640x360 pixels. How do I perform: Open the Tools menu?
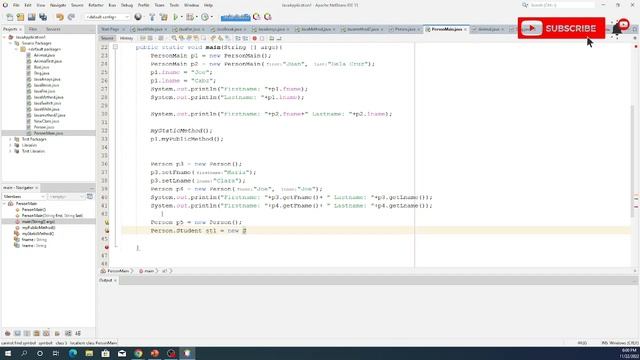(174, 5)
